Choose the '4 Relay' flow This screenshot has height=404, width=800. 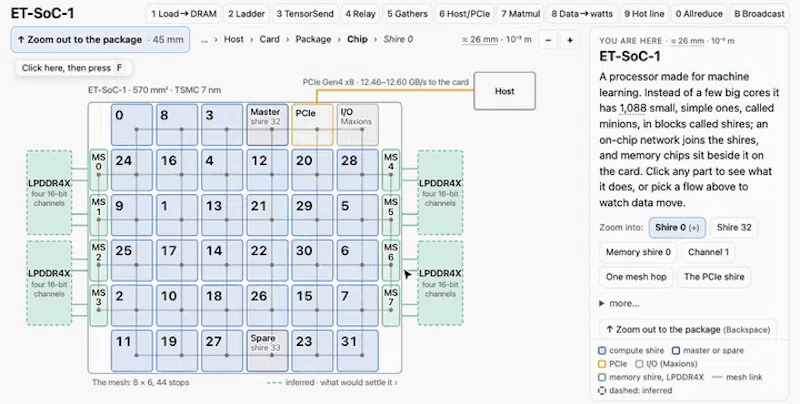click(x=360, y=14)
